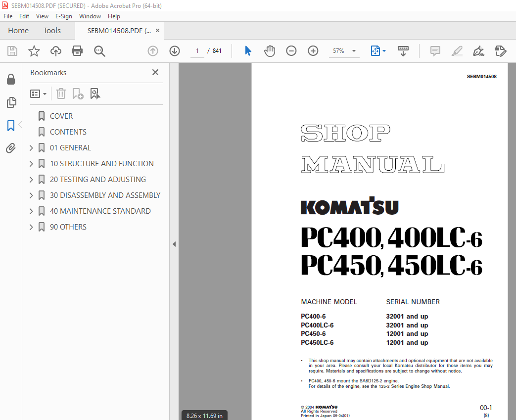This screenshot has height=420, width=516.
Task: Close the Bookmarks panel
Action: click(155, 72)
